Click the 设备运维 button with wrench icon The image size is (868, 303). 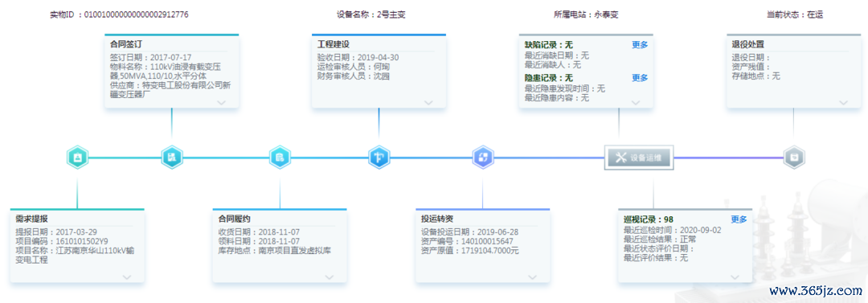[639, 158]
